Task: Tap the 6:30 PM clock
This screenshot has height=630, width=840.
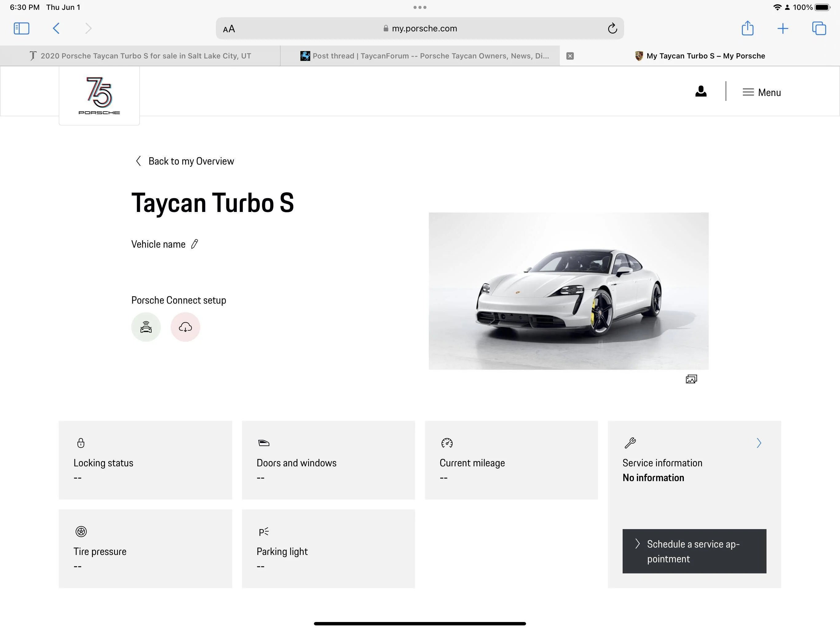Action: click(x=25, y=7)
